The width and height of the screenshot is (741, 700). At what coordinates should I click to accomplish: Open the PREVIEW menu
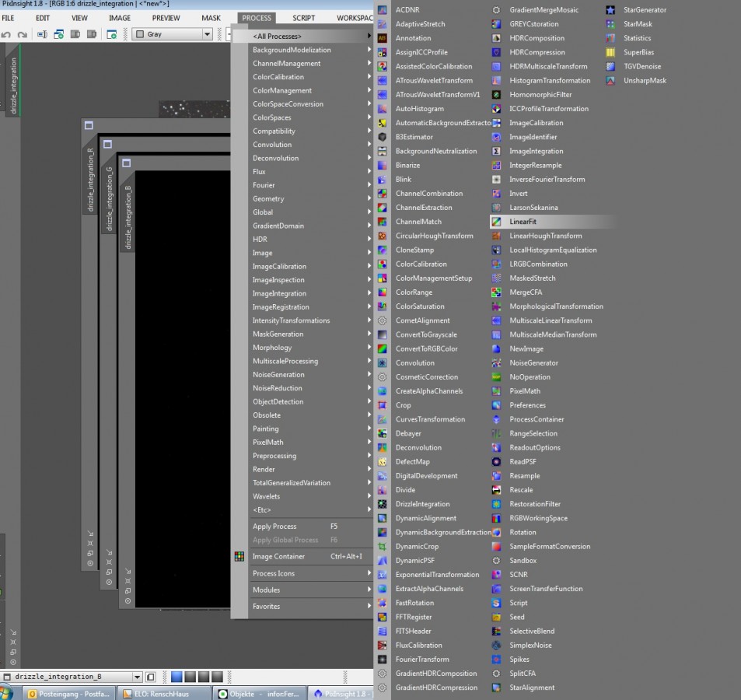click(166, 18)
